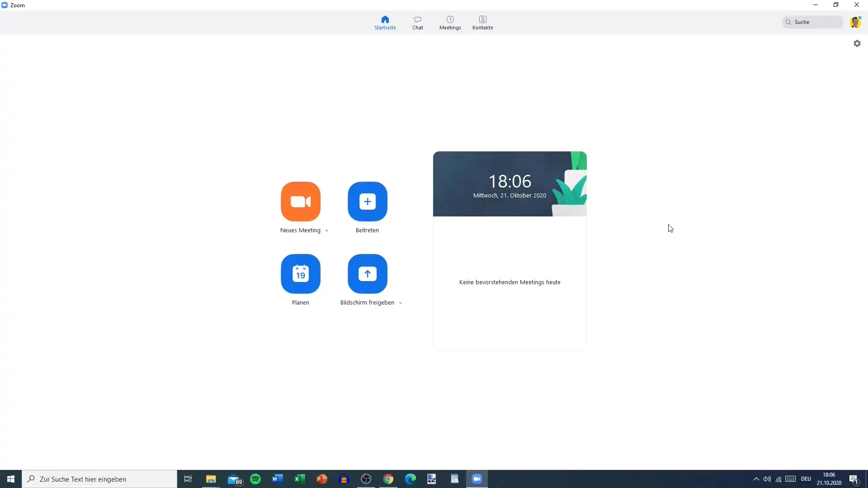
Task: Click the Meetings navigation icon
Action: [450, 22]
